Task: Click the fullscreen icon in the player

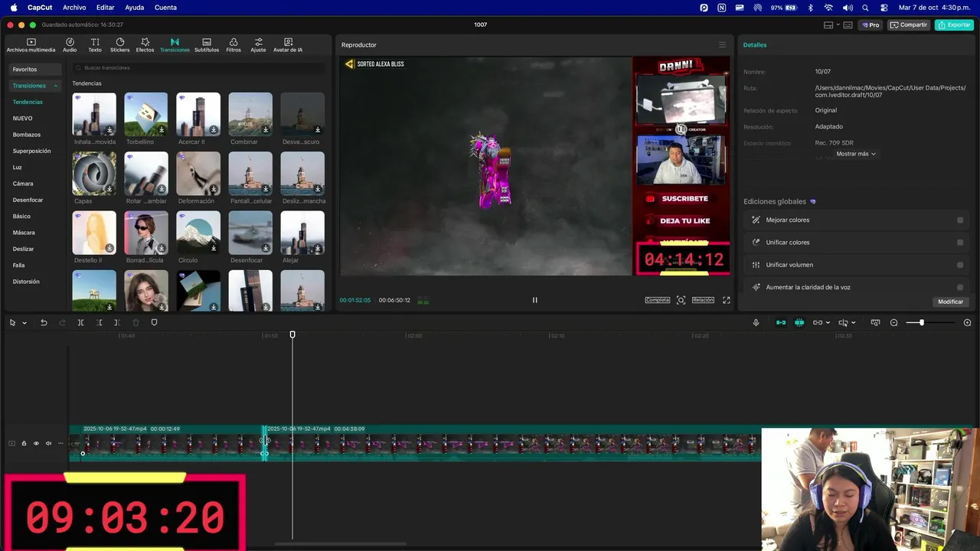Action: (x=727, y=300)
